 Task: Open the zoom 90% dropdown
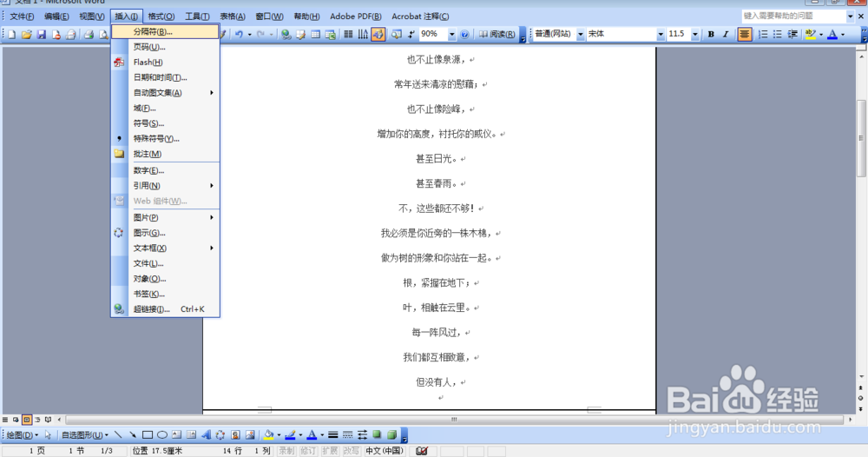pyautogui.click(x=451, y=35)
